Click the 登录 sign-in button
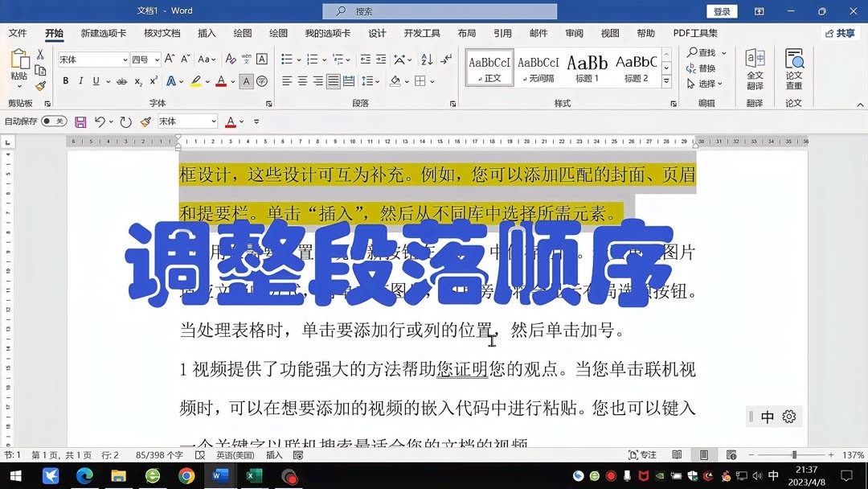This screenshot has height=489, width=868. pyautogui.click(x=721, y=11)
